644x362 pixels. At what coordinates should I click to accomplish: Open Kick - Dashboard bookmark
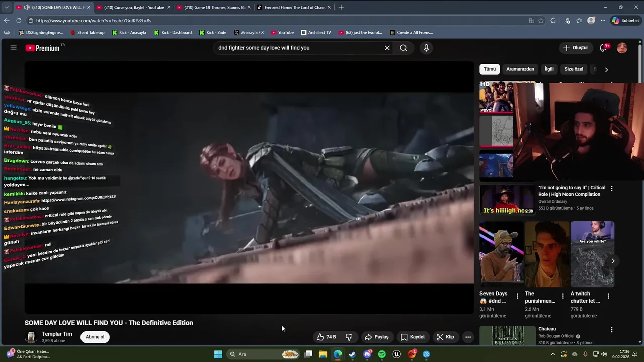[x=173, y=32]
